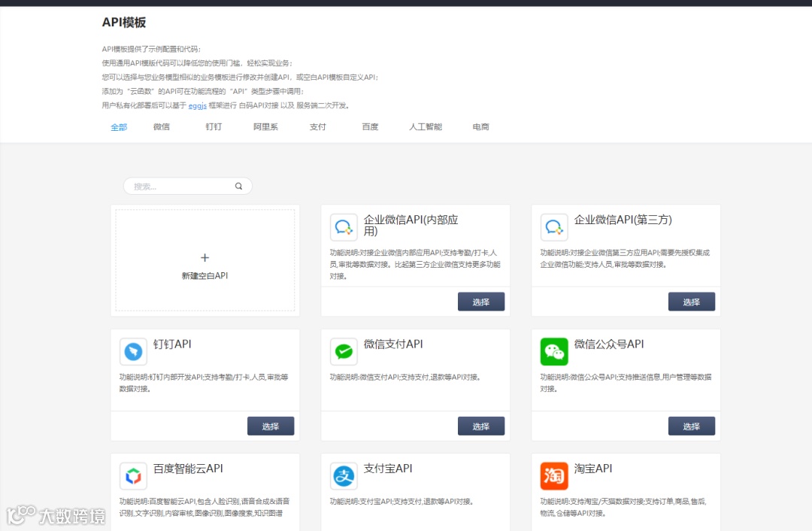This screenshot has height=531, width=812.
Task: Click the 企业微信API(第三方) logo icon
Action: point(554,227)
